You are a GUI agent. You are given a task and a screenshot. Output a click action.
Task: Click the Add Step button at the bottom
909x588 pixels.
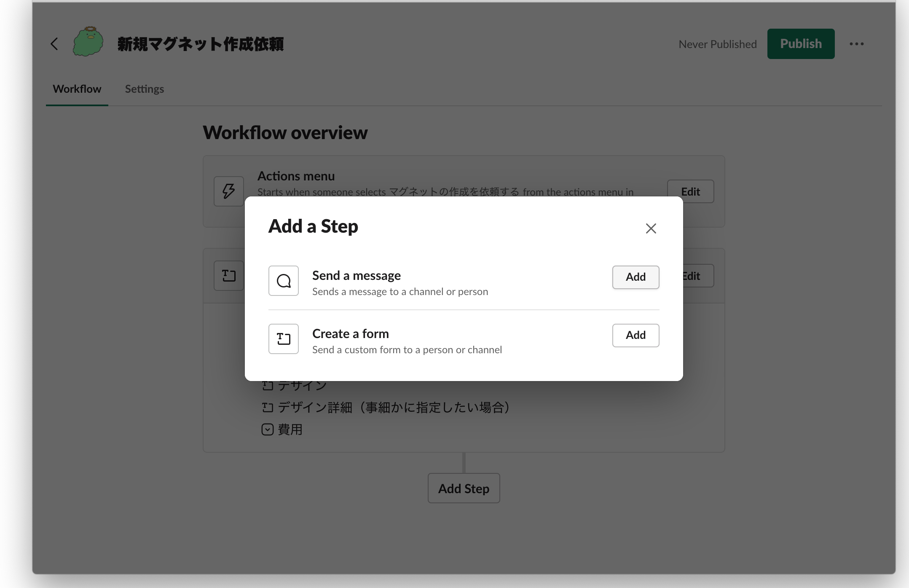464,488
